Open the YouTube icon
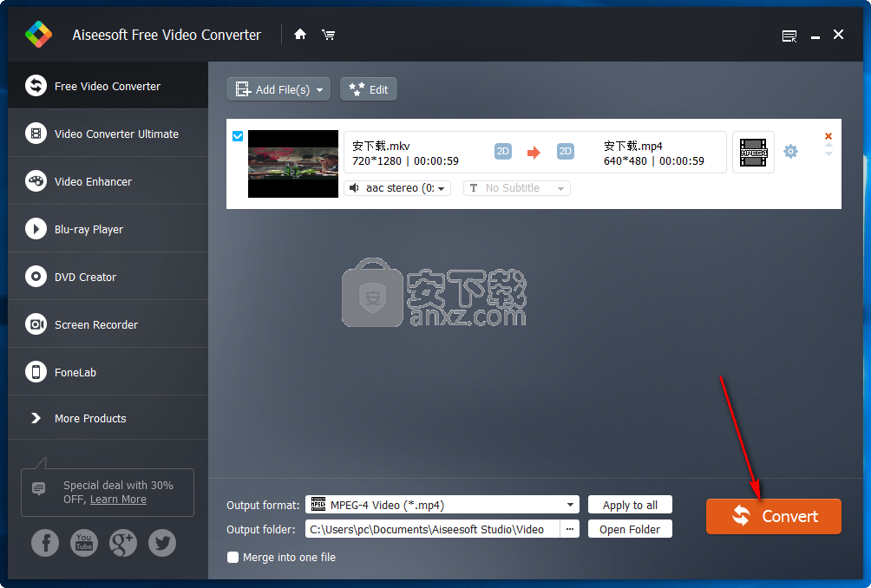871x588 pixels. 84,543
